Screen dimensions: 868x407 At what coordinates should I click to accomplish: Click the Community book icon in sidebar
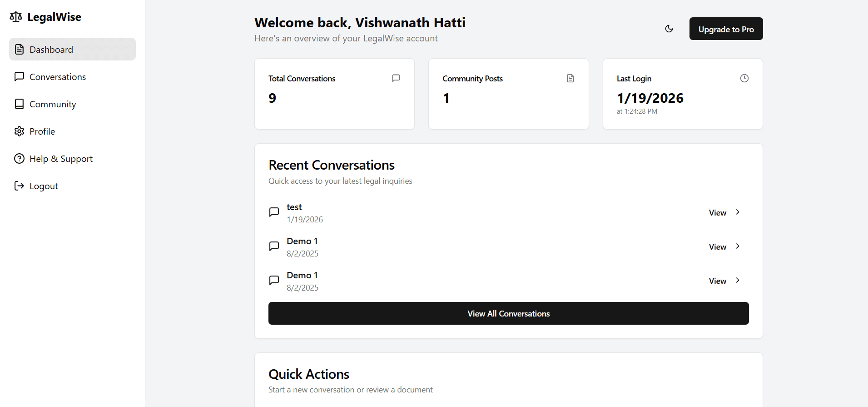click(19, 104)
